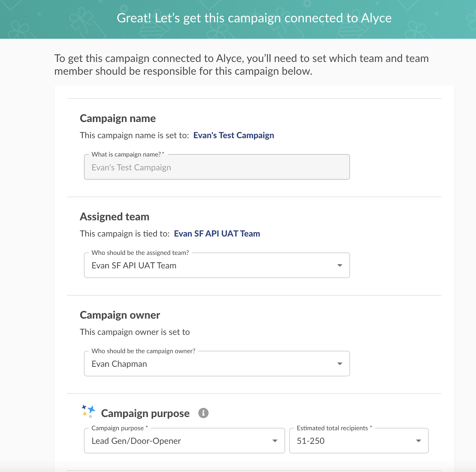Click the campaign name input field
Image resolution: width=476 pixels, height=472 pixels.
pyautogui.click(x=217, y=167)
